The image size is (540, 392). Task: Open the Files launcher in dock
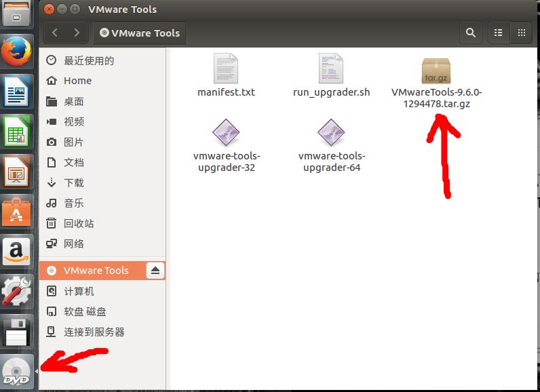[16, 13]
